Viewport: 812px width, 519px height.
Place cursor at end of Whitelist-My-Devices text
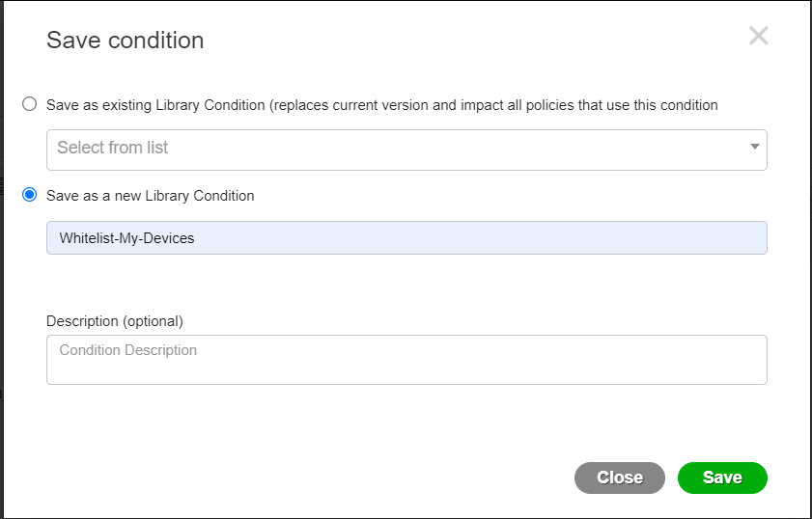195,238
